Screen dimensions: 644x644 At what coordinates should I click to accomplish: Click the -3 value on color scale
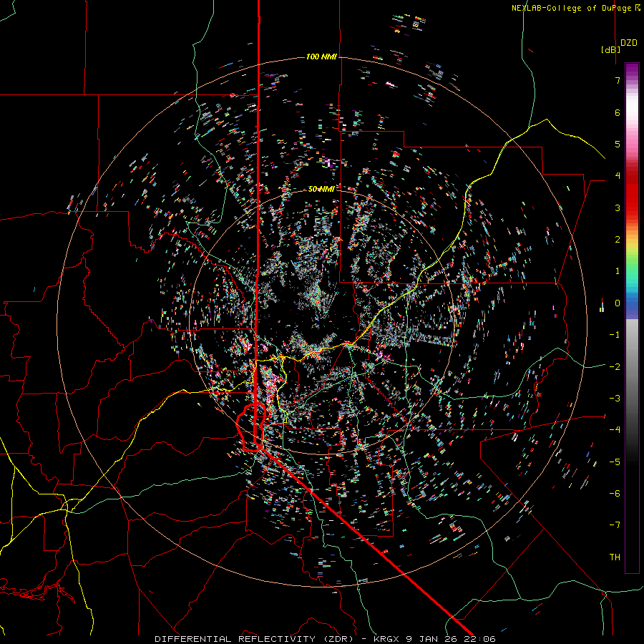615,399
